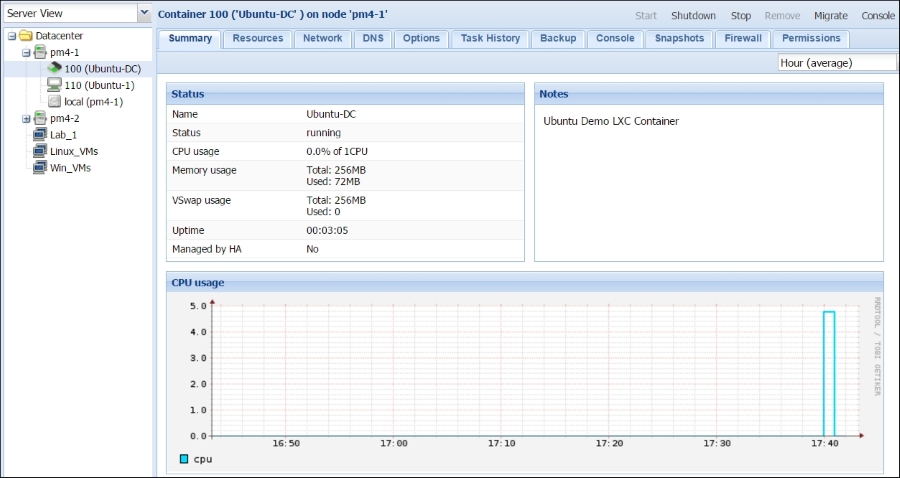The image size is (900, 478).
Task: Click the Win_VMs pool icon
Action: coord(40,168)
